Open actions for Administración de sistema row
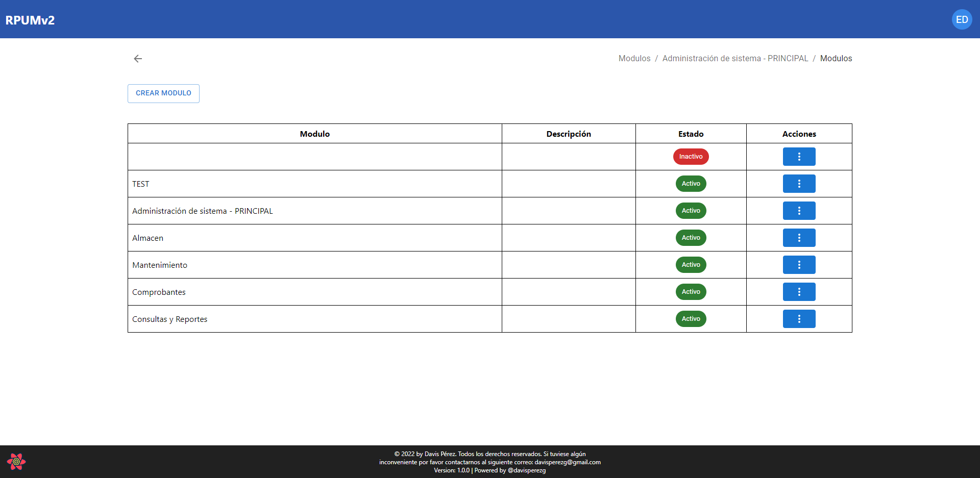 click(799, 211)
